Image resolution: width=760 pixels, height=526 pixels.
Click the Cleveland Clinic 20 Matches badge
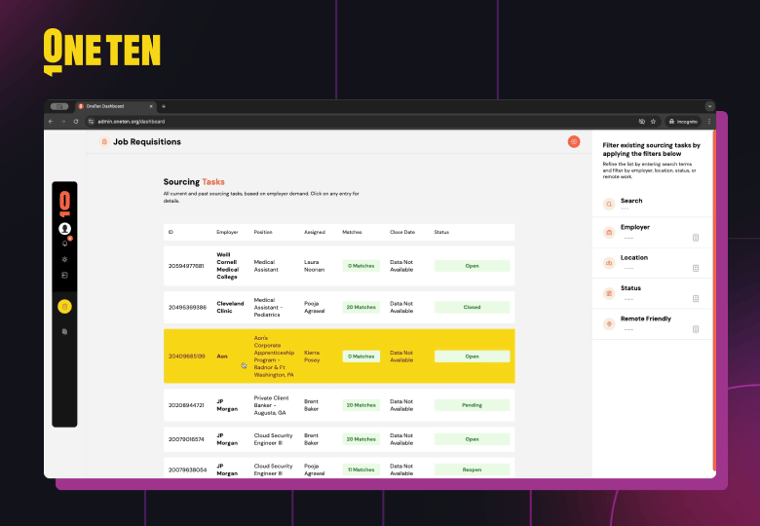click(361, 307)
